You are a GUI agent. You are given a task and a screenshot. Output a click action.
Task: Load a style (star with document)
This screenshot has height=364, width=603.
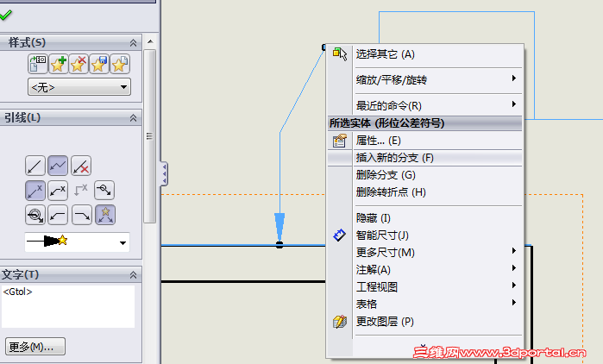coord(120,64)
